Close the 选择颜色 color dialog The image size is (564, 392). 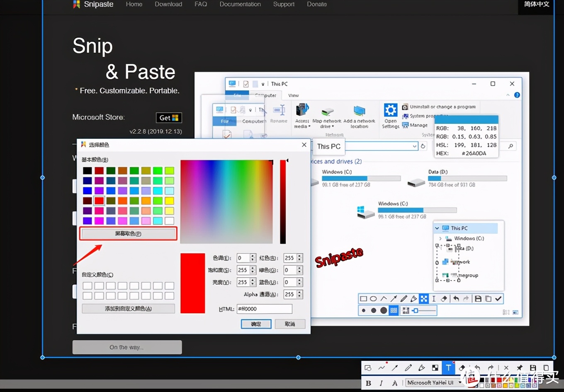304,145
